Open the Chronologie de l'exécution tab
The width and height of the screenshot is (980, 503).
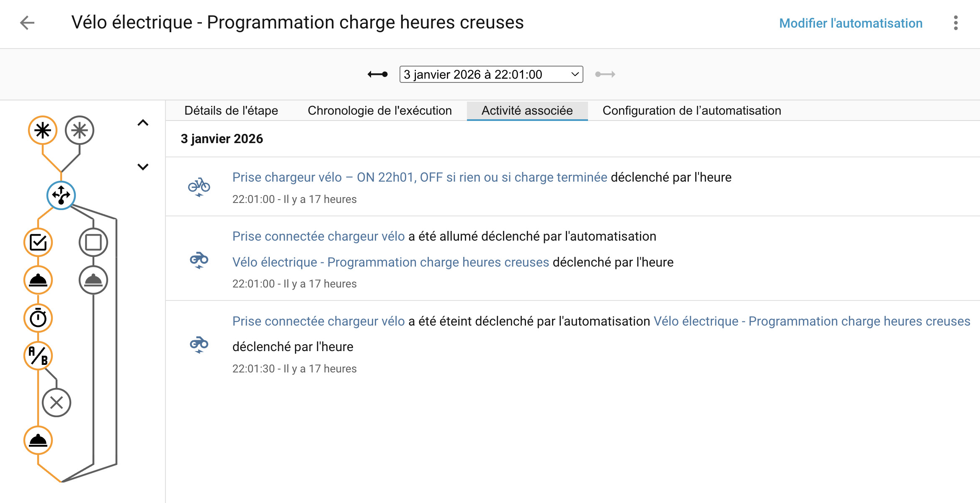click(379, 110)
